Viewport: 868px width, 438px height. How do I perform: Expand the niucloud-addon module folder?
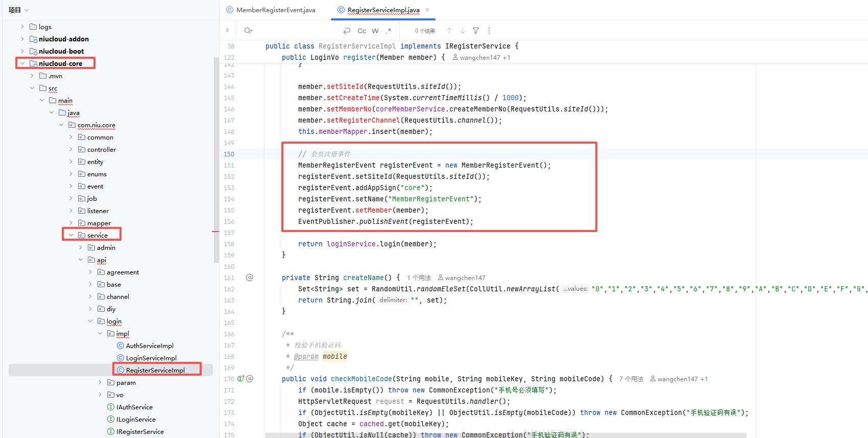coord(22,39)
